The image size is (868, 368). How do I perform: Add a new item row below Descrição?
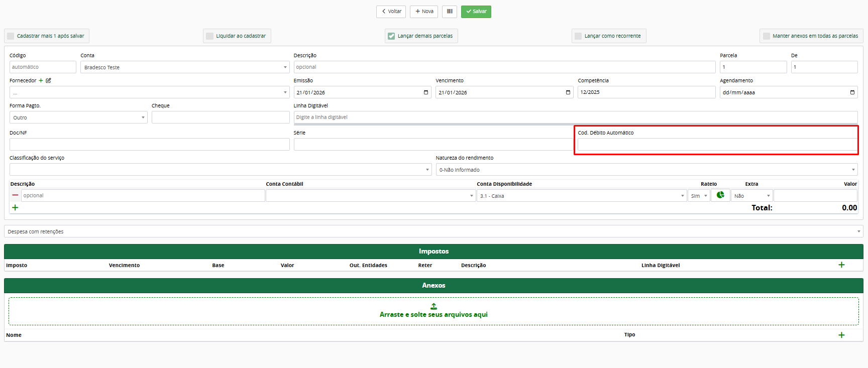[15, 207]
